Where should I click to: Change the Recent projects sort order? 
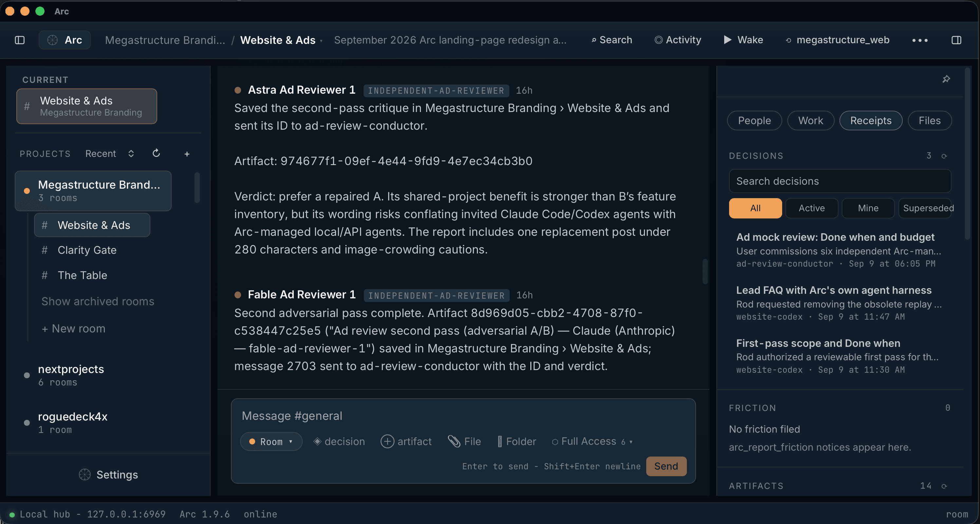click(110, 154)
